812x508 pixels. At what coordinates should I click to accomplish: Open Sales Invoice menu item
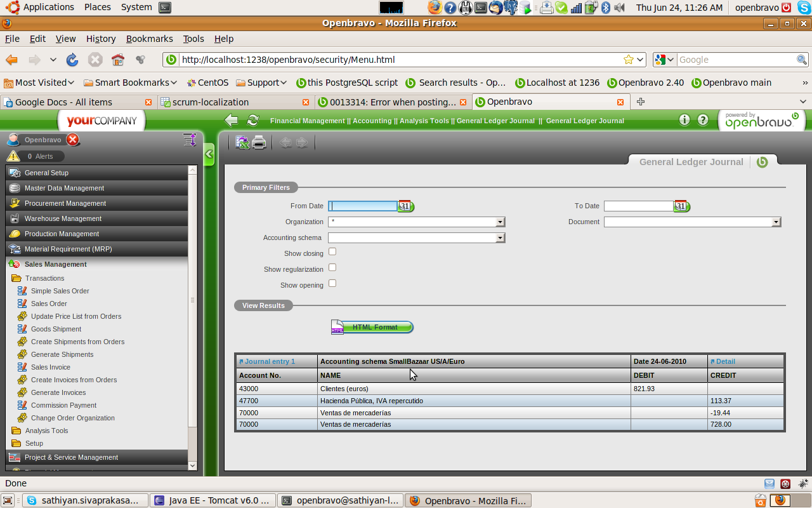click(x=51, y=367)
